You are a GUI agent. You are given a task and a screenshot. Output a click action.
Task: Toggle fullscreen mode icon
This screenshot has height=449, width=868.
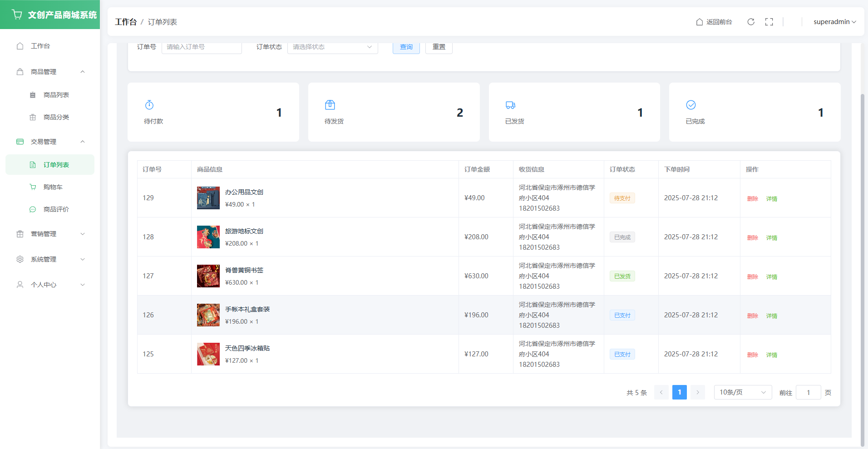point(769,22)
